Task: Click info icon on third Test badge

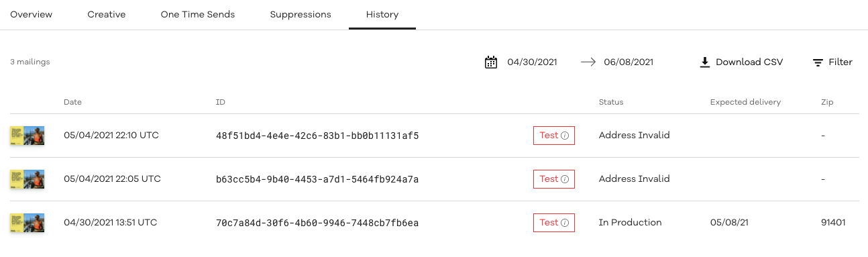Action: (x=565, y=223)
